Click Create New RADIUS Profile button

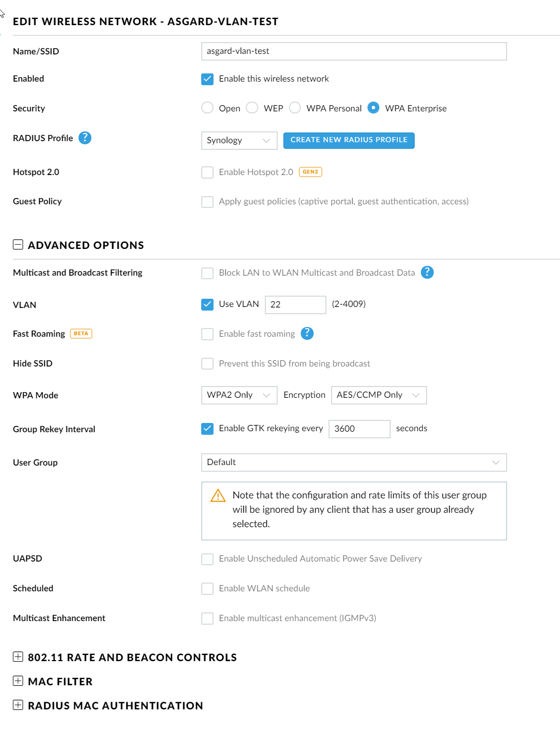pos(349,140)
